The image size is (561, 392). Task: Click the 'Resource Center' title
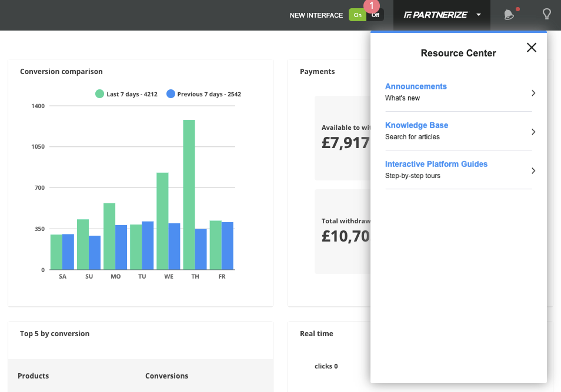coord(458,53)
